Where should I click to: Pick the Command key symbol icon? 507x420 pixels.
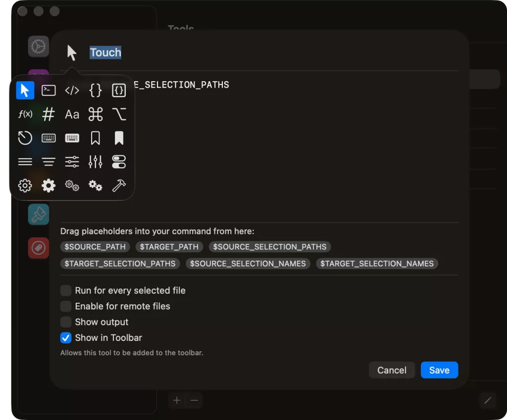tap(96, 114)
